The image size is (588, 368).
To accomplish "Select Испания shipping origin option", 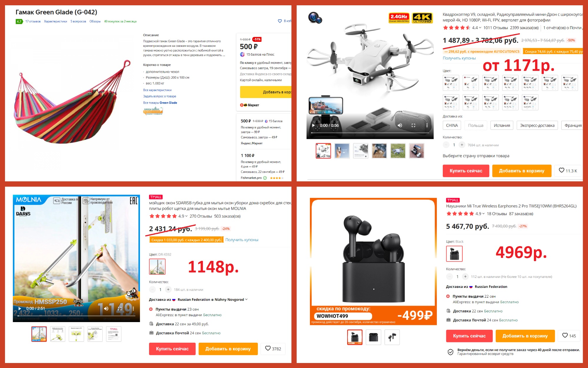I will (502, 125).
